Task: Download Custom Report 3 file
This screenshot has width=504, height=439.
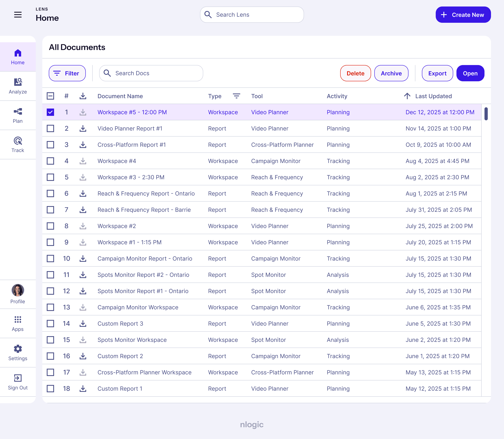Action: [x=83, y=323]
